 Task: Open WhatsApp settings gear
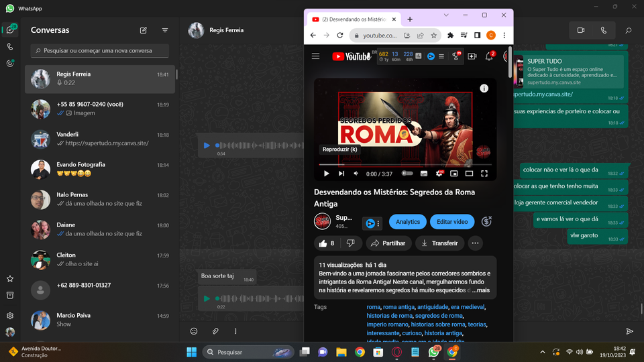(x=10, y=316)
